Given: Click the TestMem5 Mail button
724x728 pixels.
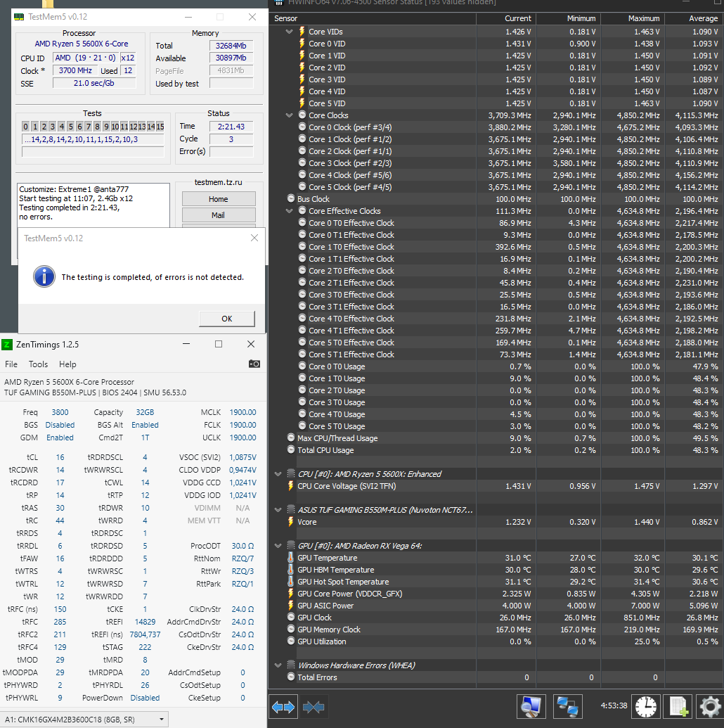Looking at the screenshot, I should click(219, 215).
